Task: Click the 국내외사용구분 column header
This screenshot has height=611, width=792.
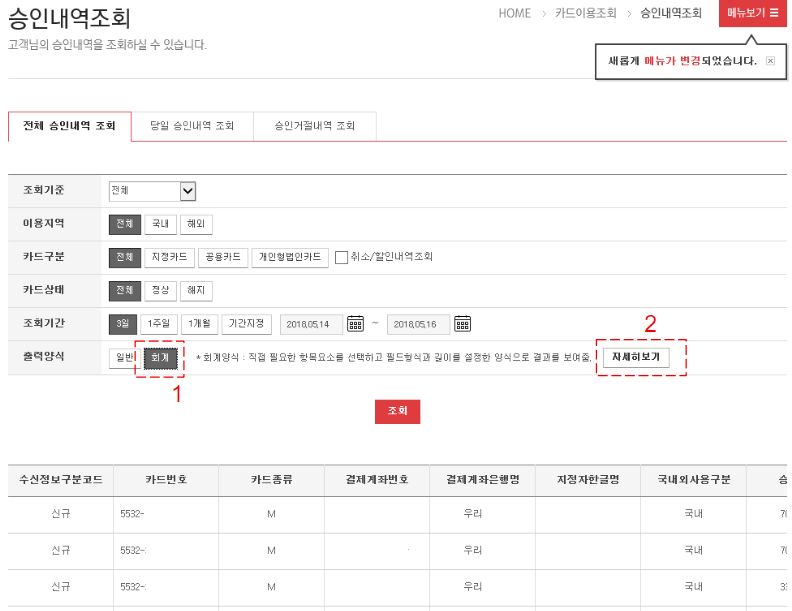Action: (694, 480)
